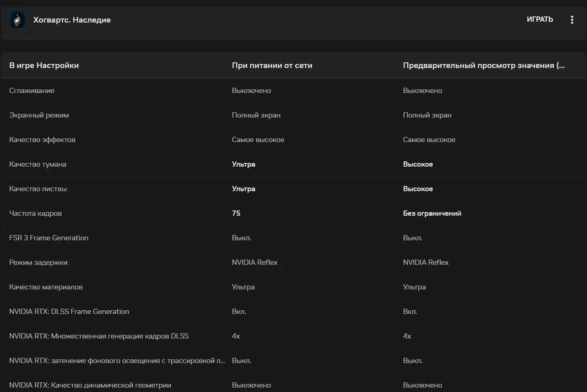Click the Ультра value for Качество тумана
Viewport: 587px width, 392px height.
coord(243,164)
